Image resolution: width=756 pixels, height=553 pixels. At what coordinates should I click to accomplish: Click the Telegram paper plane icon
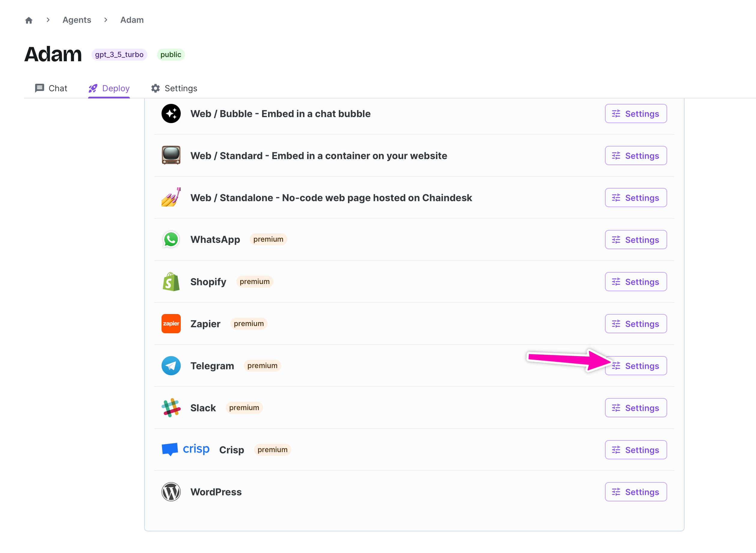pyautogui.click(x=171, y=366)
